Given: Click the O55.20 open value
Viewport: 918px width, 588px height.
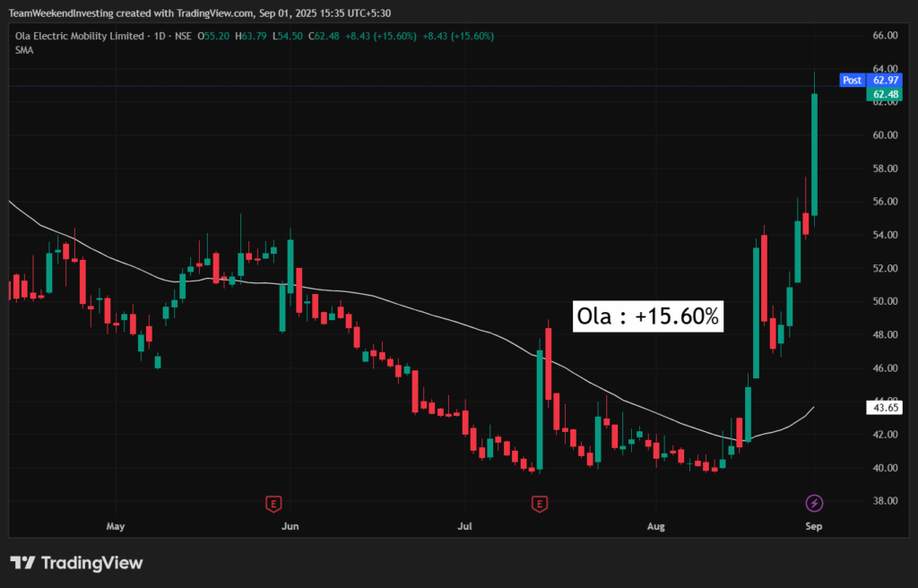Looking at the screenshot, I should pyautogui.click(x=213, y=37).
